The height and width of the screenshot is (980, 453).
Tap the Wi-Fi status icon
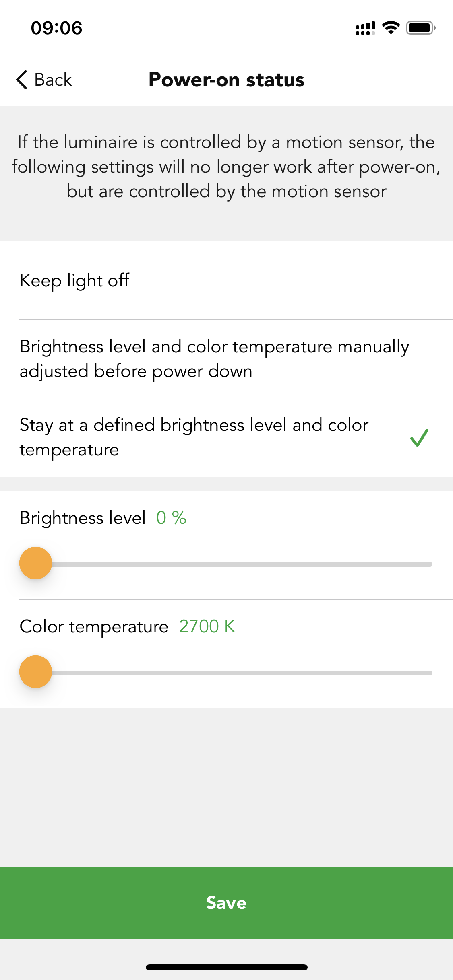click(x=391, y=28)
